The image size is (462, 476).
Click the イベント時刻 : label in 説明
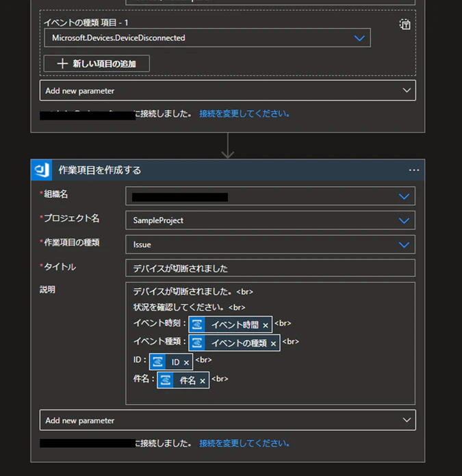(x=159, y=323)
